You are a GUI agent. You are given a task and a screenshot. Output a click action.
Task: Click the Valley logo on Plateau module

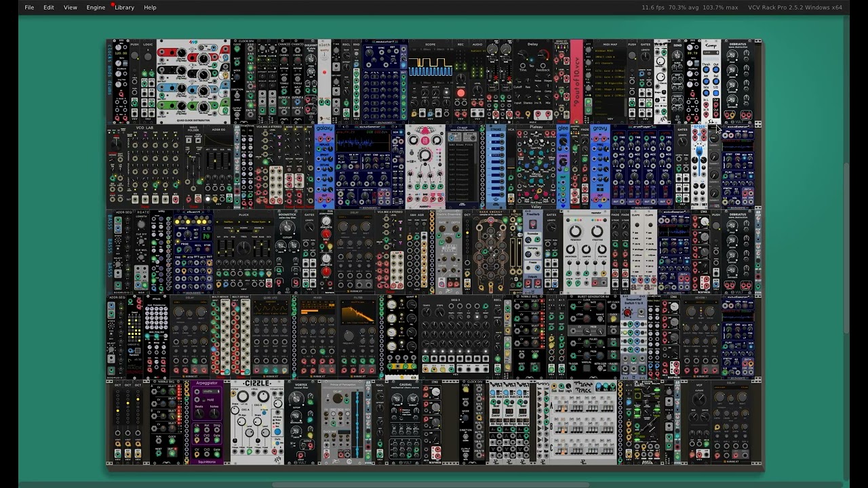pyautogui.click(x=536, y=207)
